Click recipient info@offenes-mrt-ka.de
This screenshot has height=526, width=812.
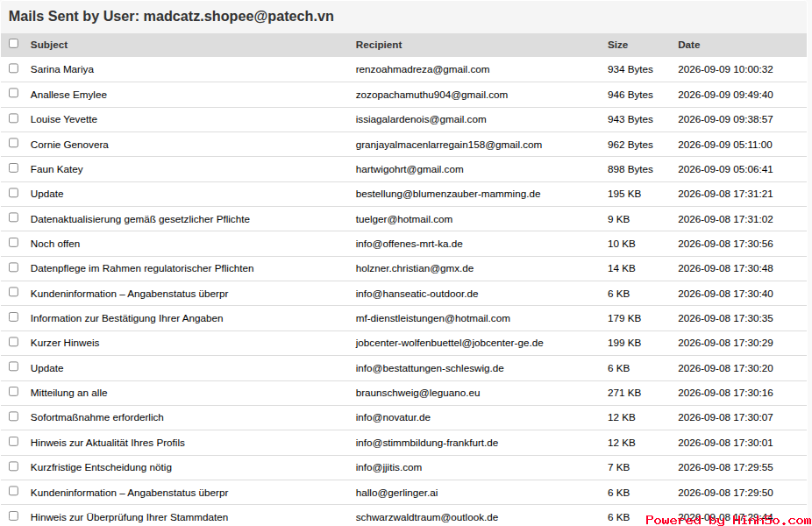click(x=410, y=244)
